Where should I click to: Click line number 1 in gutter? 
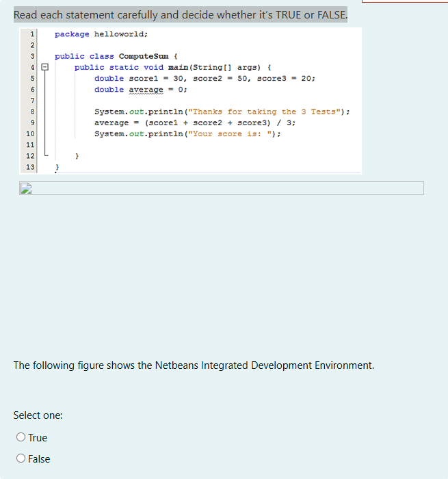click(32, 34)
